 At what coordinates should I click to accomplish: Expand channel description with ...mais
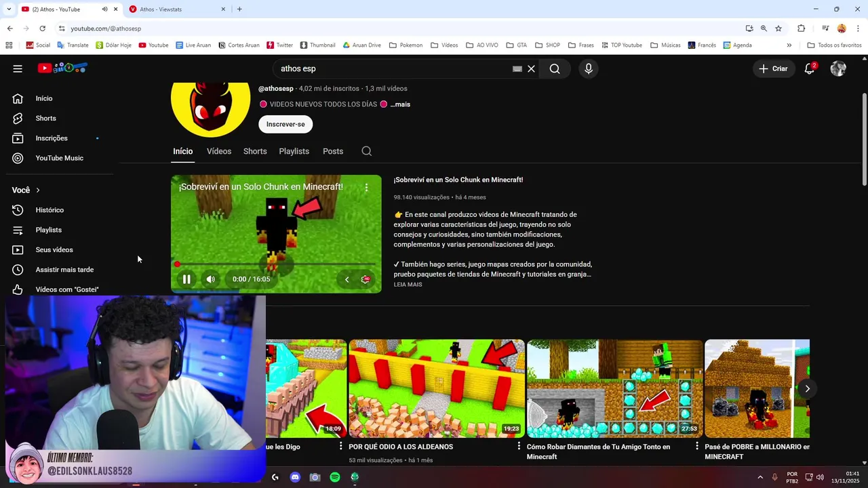point(400,104)
